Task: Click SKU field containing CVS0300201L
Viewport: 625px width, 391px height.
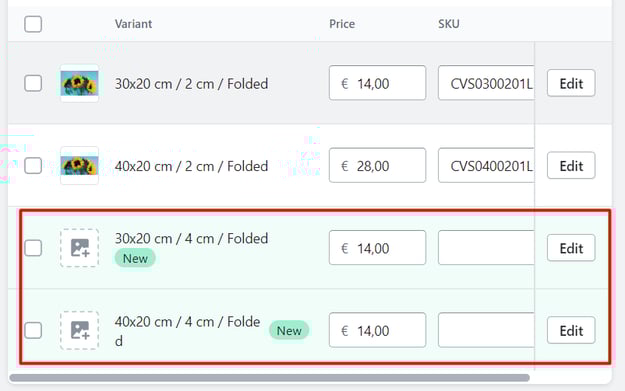Action: pyautogui.click(x=486, y=83)
